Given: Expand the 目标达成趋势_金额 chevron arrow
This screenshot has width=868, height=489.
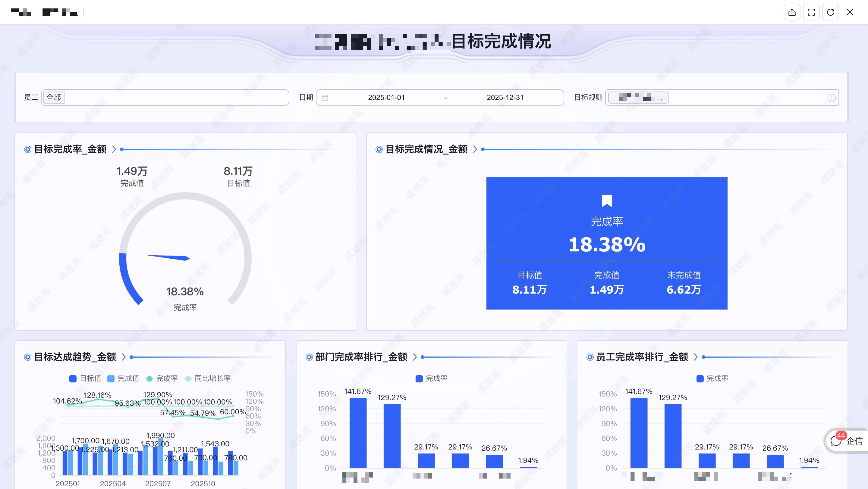Looking at the screenshot, I should pyautogui.click(x=124, y=357).
